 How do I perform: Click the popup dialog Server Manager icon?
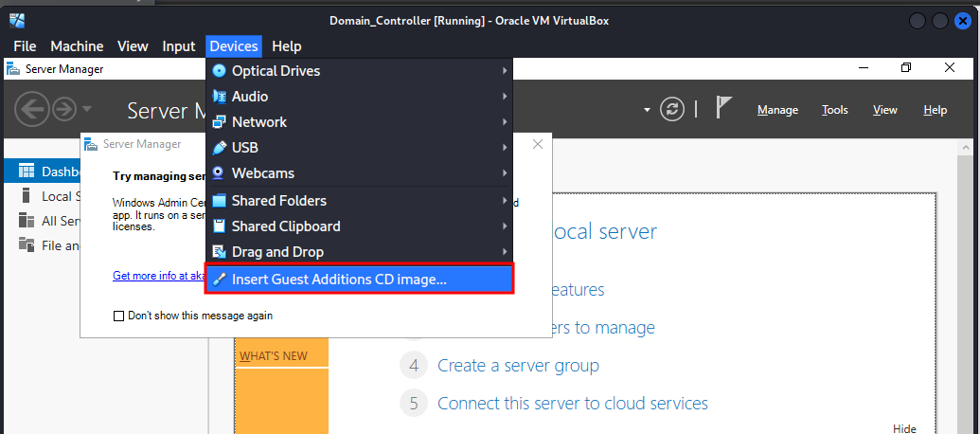coord(91,144)
